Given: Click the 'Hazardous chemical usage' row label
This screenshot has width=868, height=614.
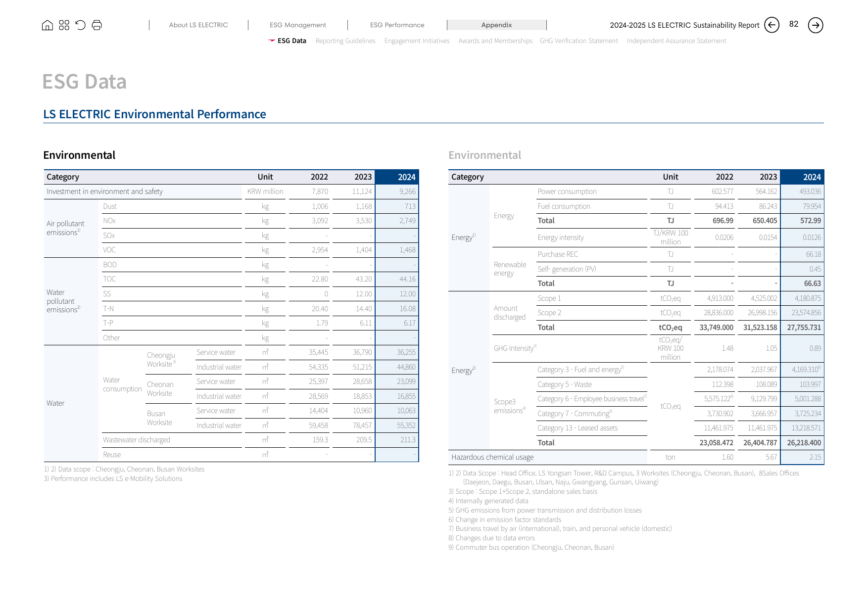Looking at the screenshot, I should coord(492,457).
